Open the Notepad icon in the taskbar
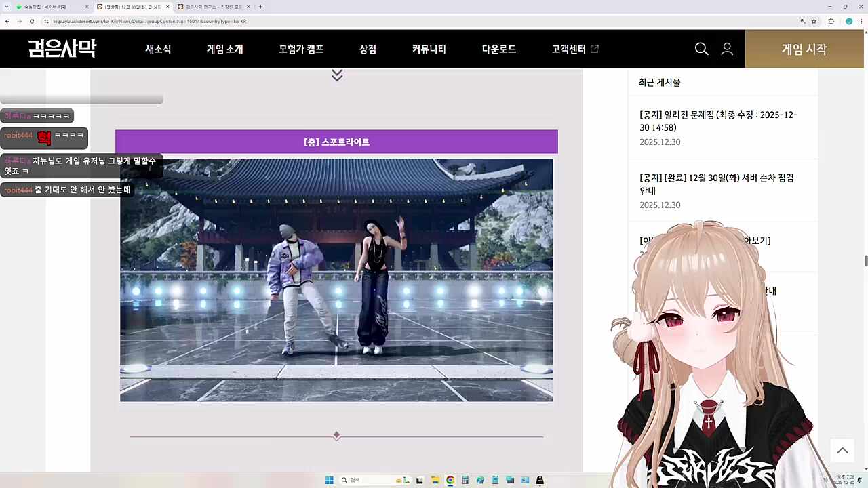This screenshot has width=868, height=488. (495, 480)
